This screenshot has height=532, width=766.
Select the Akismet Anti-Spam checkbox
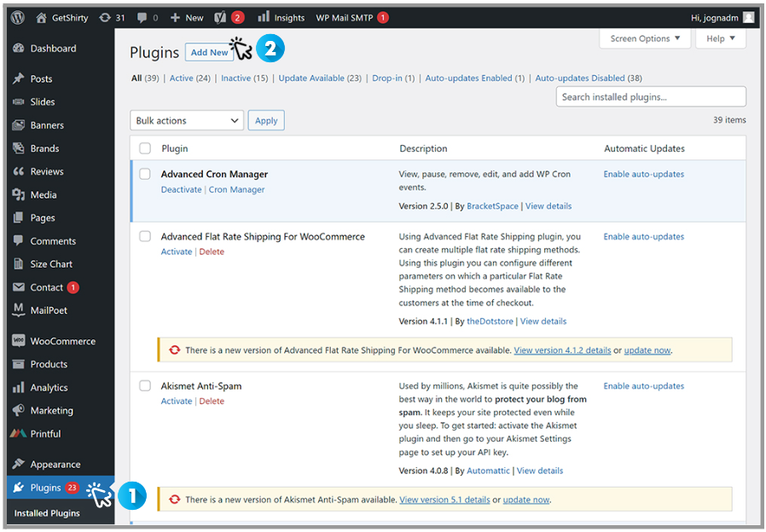(x=145, y=386)
